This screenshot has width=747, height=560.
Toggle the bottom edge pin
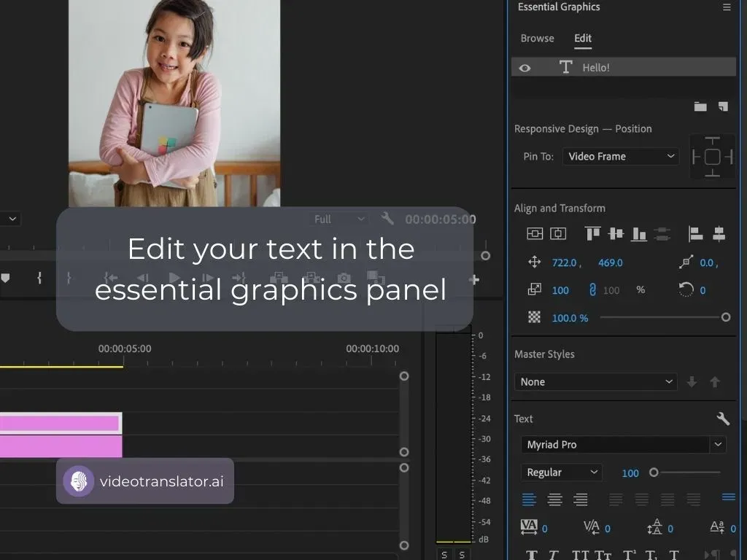coord(712,172)
